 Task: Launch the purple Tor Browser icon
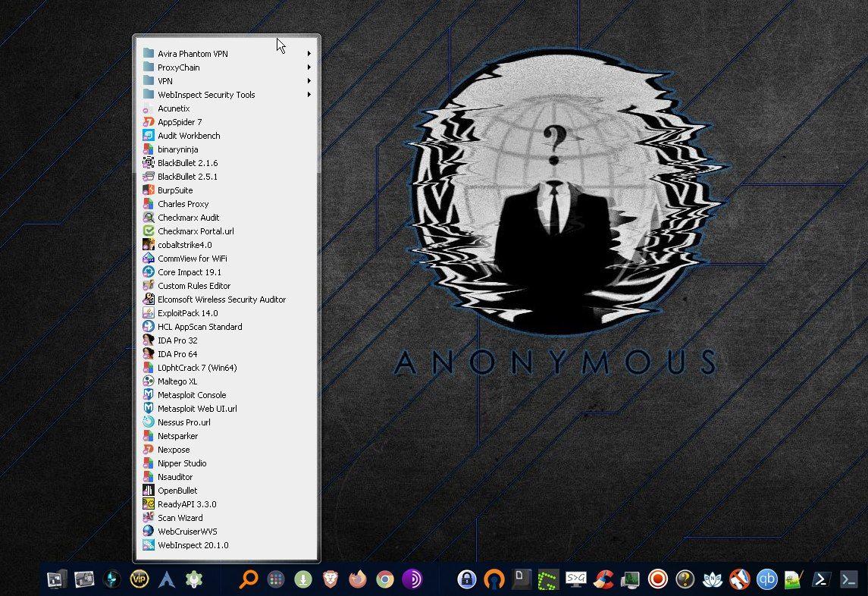(412, 579)
